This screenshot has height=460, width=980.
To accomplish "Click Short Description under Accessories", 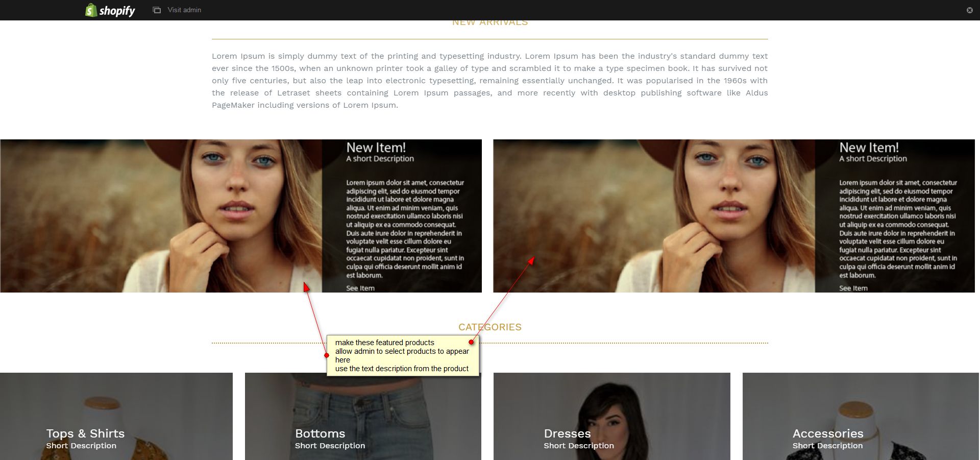I will coord(828,446).
